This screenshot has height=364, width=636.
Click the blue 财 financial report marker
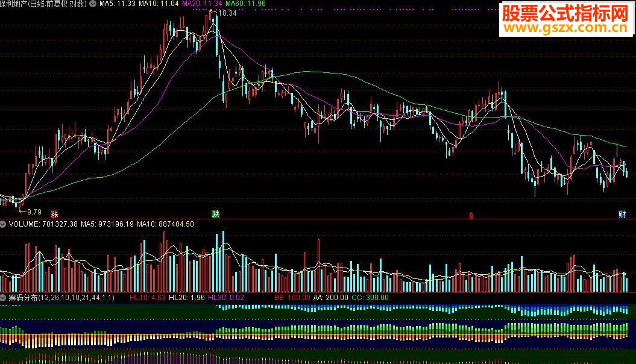[x=622, y=214]
